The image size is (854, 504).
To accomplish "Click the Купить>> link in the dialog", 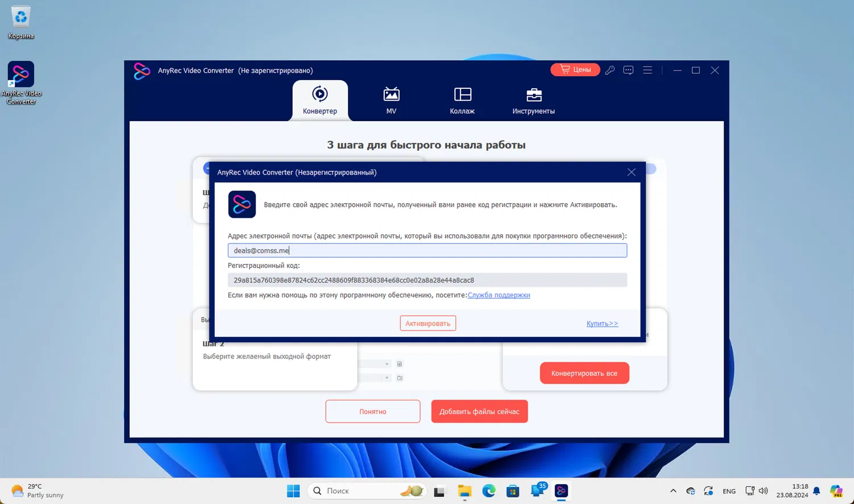I will [602, 323].
